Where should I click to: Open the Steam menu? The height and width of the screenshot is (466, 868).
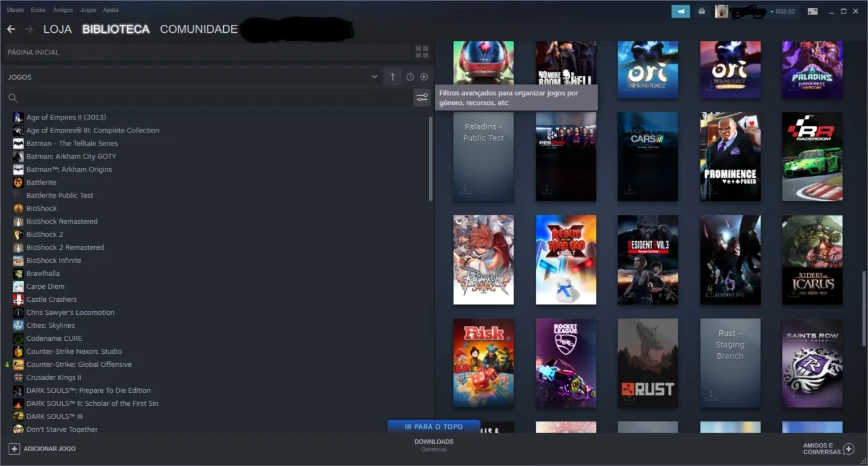15,10
